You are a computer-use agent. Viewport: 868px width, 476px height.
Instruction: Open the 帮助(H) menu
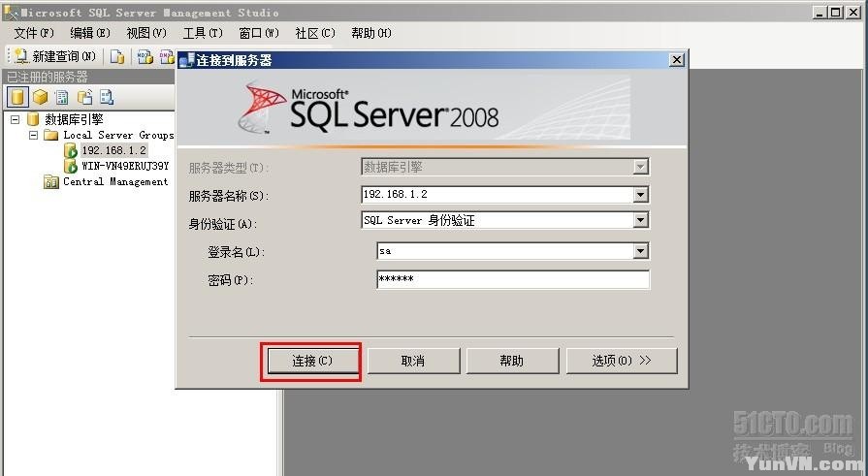click(370, 33)
